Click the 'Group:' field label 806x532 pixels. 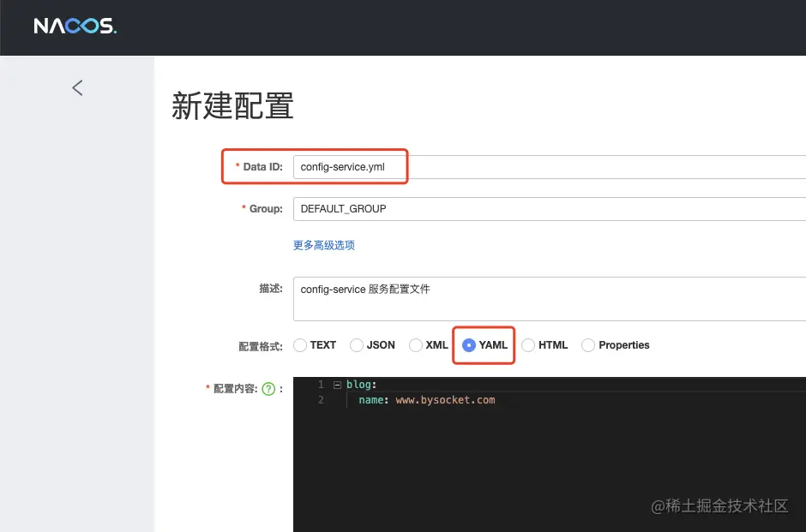click(x=266, y=209)
